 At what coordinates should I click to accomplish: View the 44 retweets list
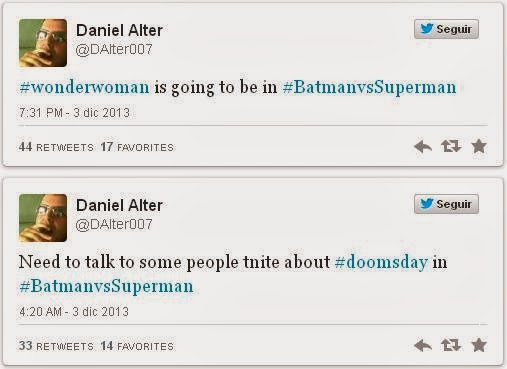point(56,147)
